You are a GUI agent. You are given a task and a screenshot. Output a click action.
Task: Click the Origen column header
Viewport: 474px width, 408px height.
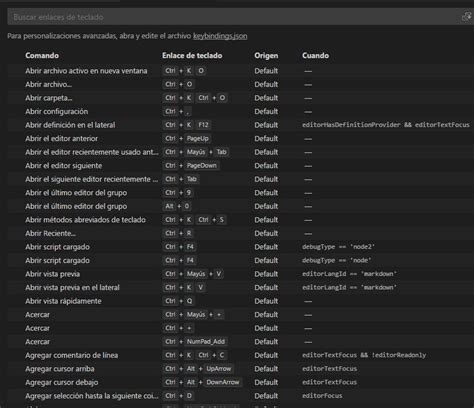pos(266,55)
